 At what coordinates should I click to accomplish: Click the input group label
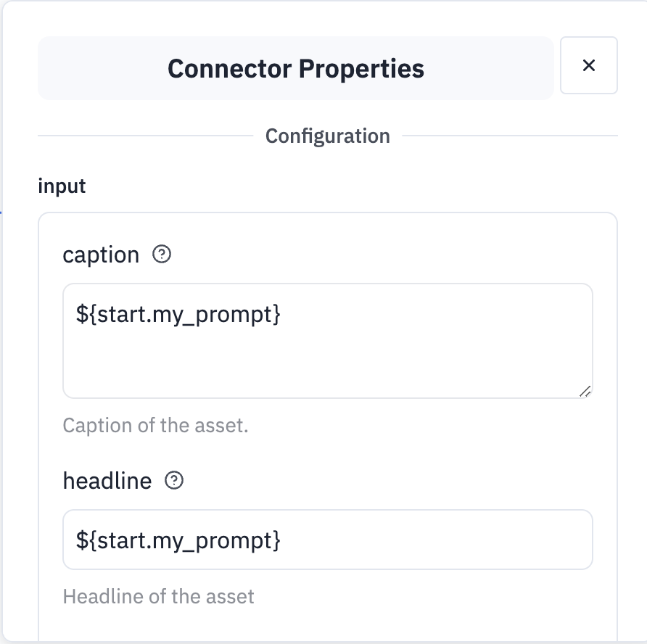click(x=62, y=186)
